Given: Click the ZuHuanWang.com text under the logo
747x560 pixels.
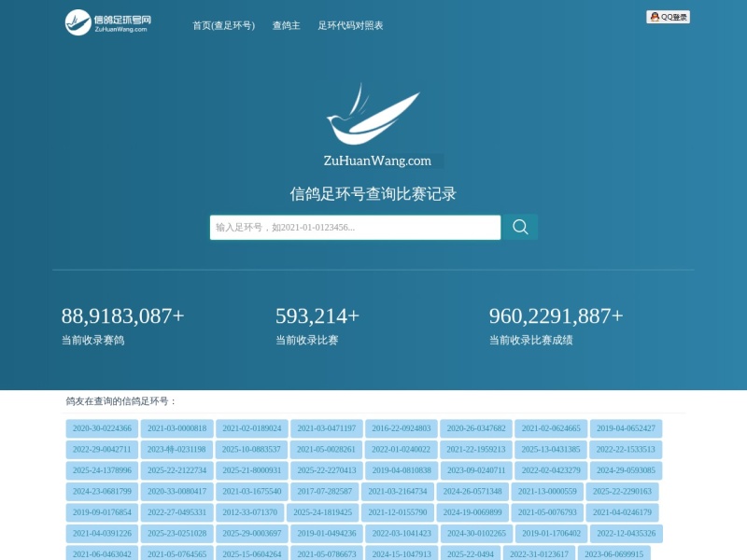Looking at the screenshot, I should coord(377,161).
